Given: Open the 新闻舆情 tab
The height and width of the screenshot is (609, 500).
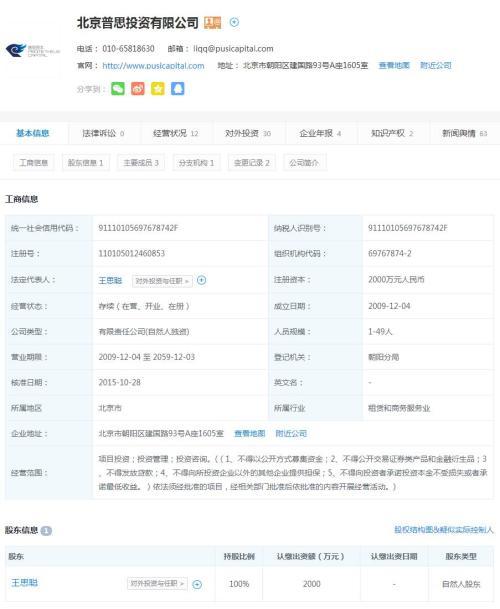Looking at the screenshot, I should tap(465, 133).
